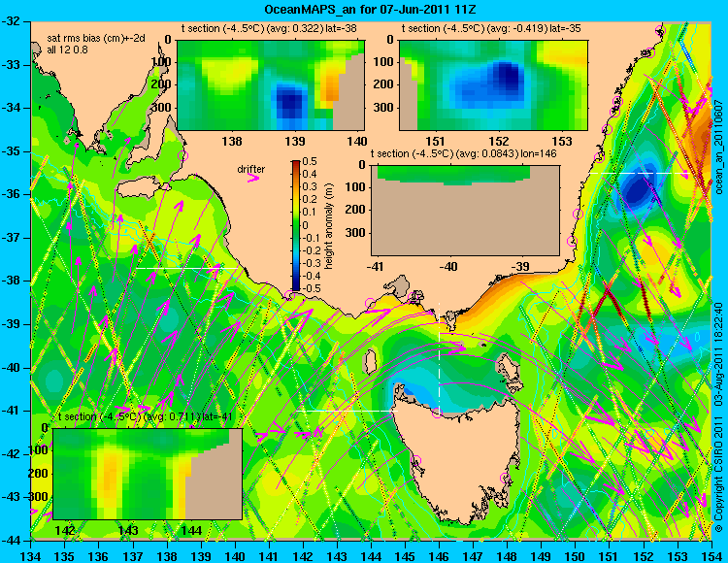Click the 0.5 value on the colorbar
The height and width of the screenshot is (563, 728).
coord(310,161)
